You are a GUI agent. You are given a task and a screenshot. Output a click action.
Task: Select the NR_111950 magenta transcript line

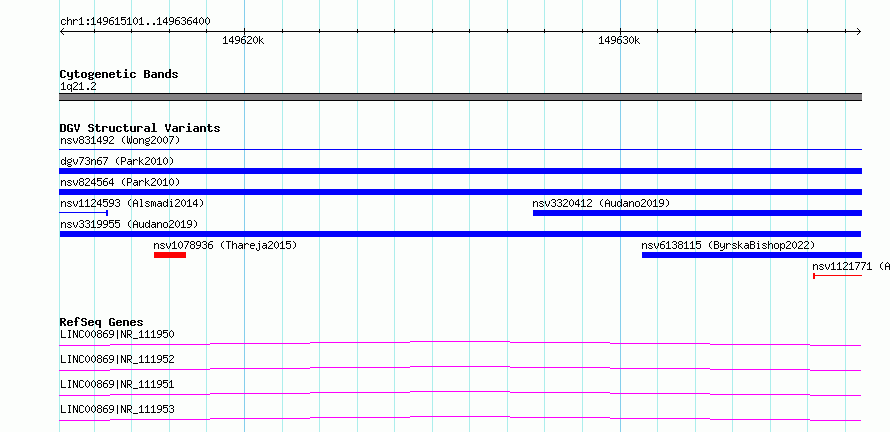click(x=460, y=343)
